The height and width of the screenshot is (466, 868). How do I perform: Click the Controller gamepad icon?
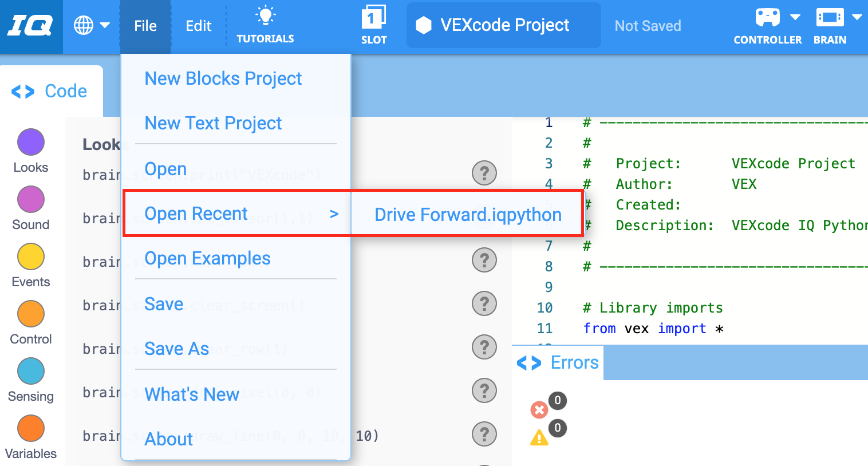coord(767,17)
